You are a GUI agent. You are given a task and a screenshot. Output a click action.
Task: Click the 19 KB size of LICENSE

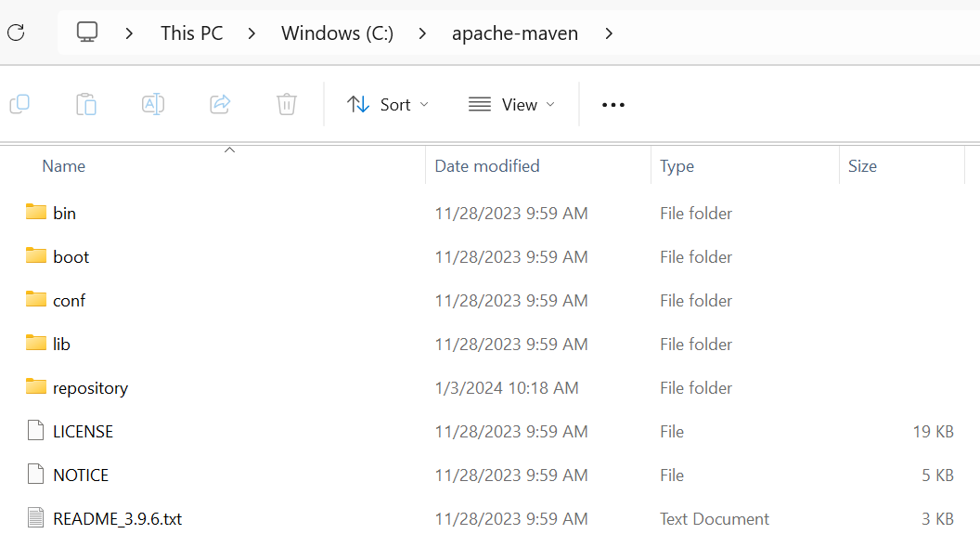(x=933, y=432)
